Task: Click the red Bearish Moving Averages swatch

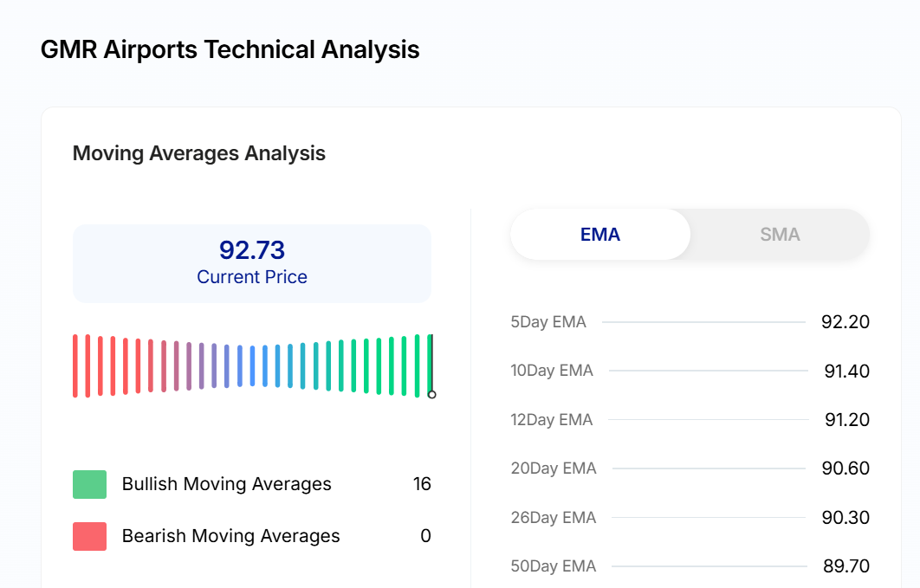Action: [x=89, y=536]
